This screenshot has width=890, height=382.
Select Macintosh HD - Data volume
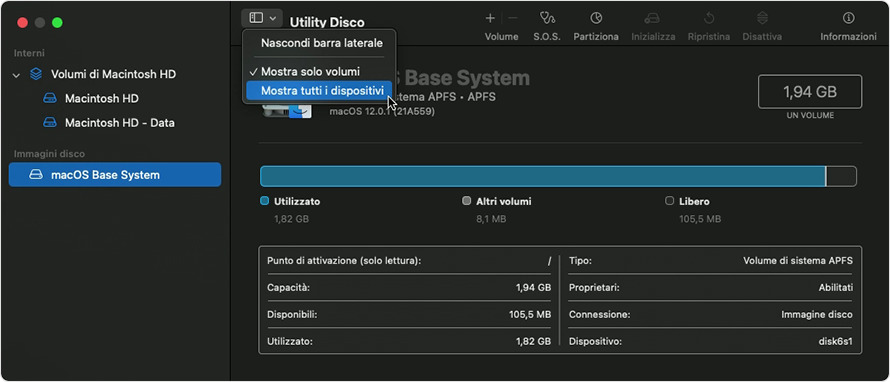click(x=120, y=123)
